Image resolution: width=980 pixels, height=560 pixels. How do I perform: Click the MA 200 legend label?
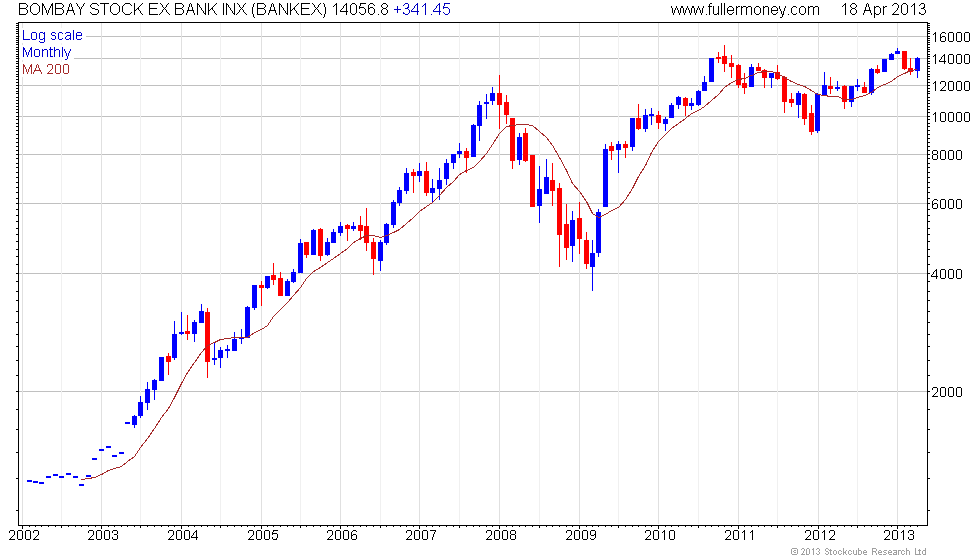[x=46, y=69]
